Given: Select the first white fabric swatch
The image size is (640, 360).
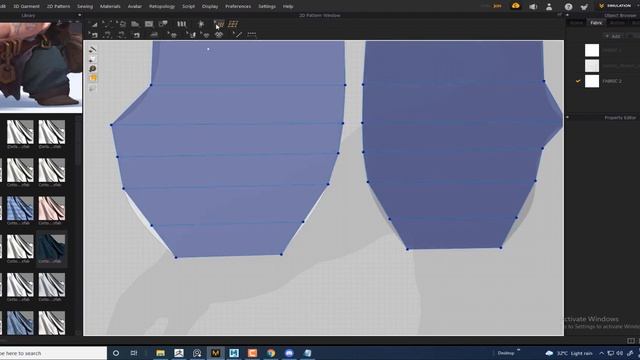Looking at the screenshot, I should 592,50.
